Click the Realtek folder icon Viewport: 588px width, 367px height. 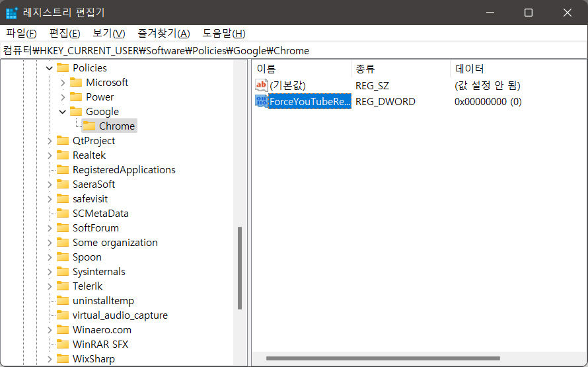[63, 155]
